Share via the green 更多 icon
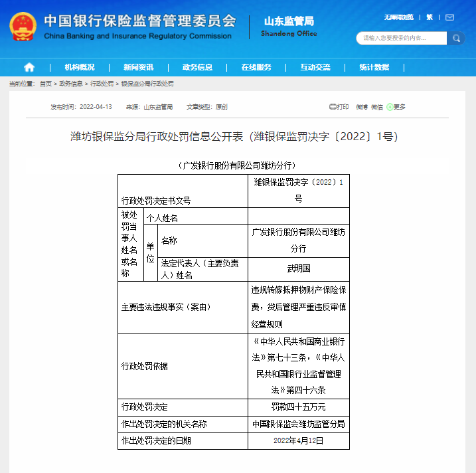 (396, 107)
